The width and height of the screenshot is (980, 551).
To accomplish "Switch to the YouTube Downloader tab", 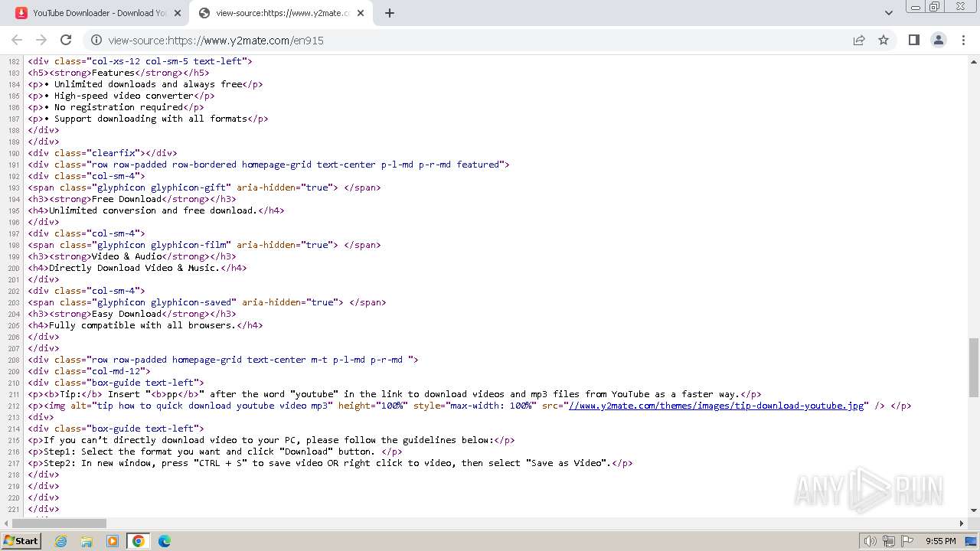I will pos(97,13).
